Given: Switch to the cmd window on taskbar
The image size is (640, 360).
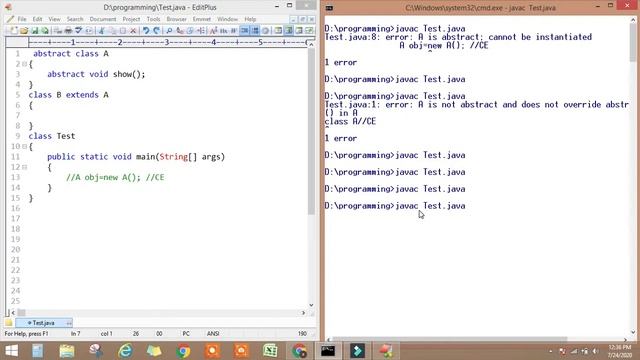Looking at the screenshot, I should [x=328, y=351].
